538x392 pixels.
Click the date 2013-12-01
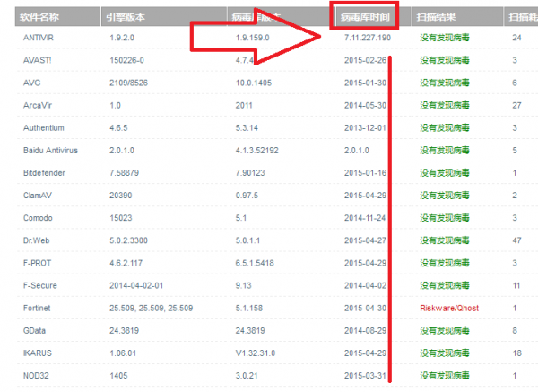[366, 128]
